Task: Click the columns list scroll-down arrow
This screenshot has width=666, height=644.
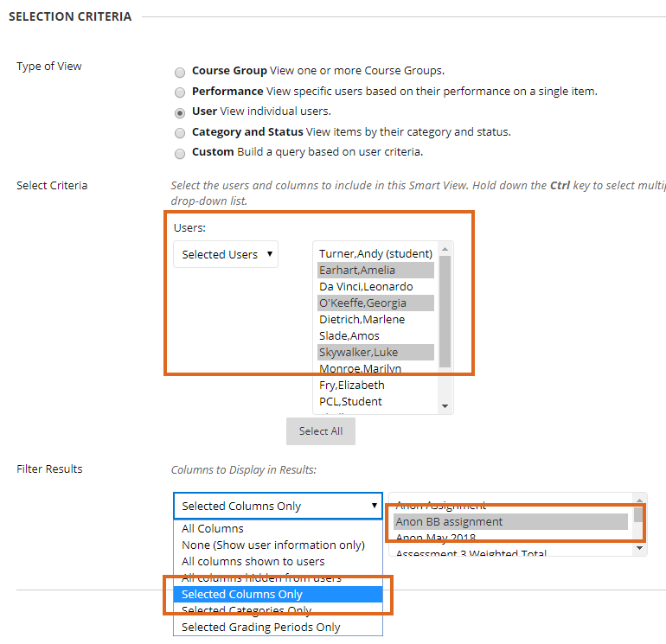Action: coord(640,547)
